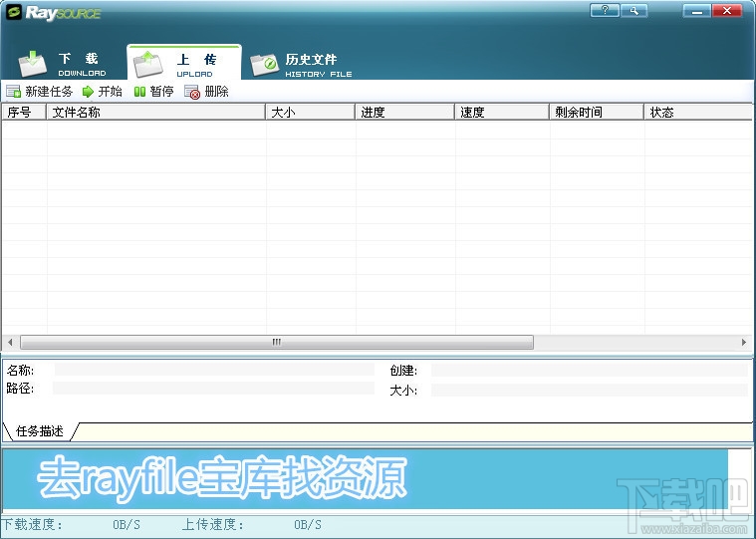Click the horizontal scrollbar thumb

[277, 343]
